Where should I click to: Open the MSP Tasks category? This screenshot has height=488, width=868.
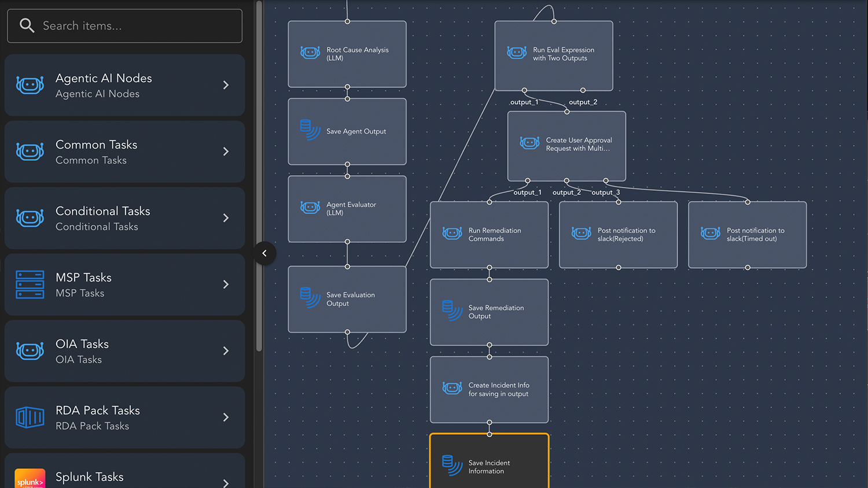(x=124, y=284)
